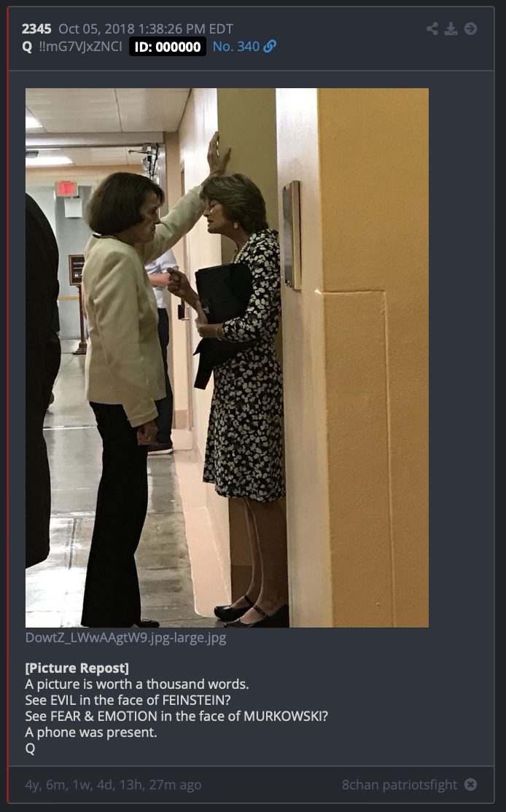Go to post via right-arrow circle icon
Viewport: 506px width, 812px height.
point(470,28)
